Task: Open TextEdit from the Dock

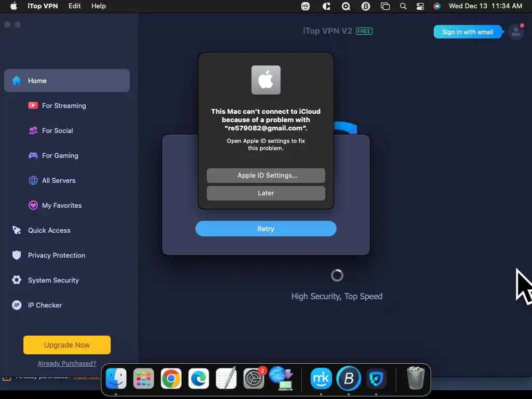Action: point(226,378)
